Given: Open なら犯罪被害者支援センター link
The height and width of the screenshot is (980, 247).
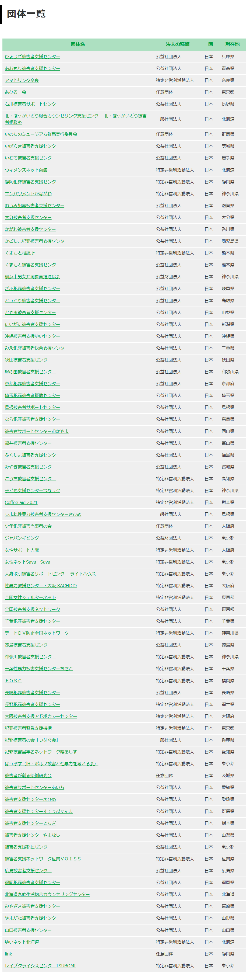Looking at the screenshot, I should coord(32,419).
